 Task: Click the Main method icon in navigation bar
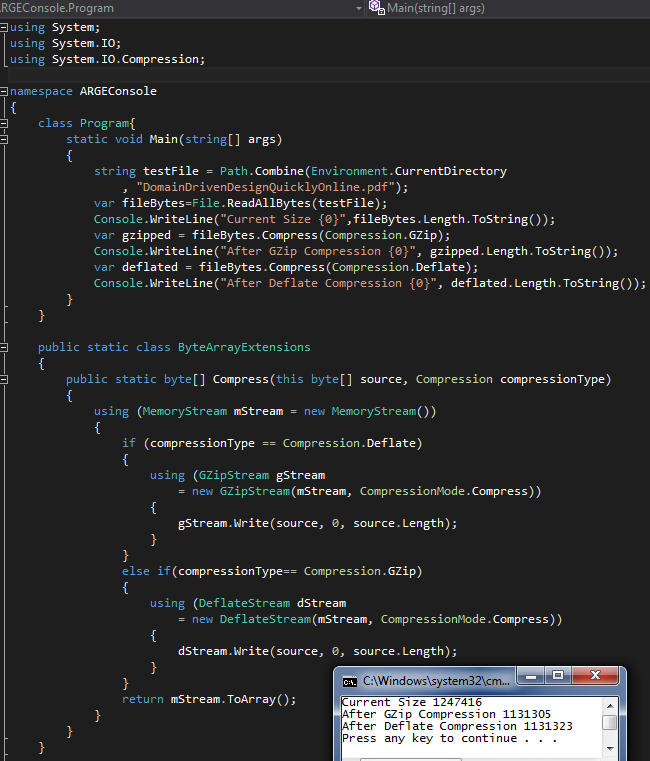(x=376, y=7)
